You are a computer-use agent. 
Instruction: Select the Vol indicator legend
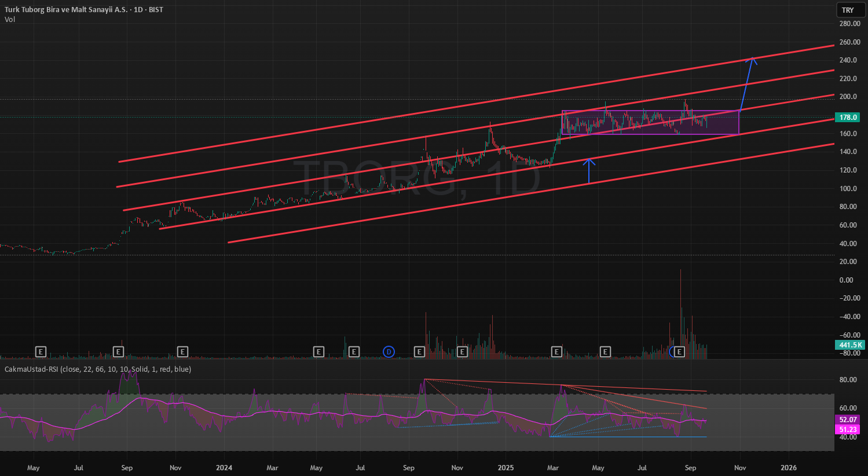(x=10, y=20)
